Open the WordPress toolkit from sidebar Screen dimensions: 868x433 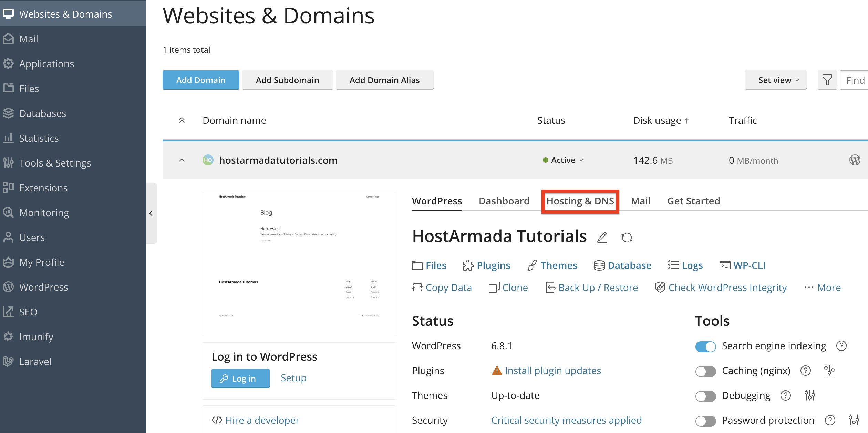point(44,287)
